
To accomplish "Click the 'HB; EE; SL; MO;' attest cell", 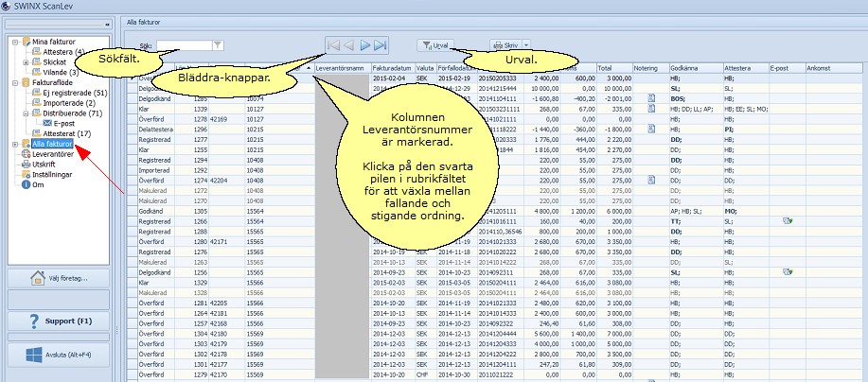I will (x=746, y=109).
